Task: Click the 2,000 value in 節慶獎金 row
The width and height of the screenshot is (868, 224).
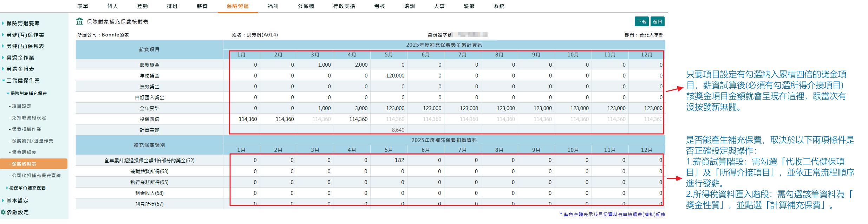Action: [x=361, y=65]
